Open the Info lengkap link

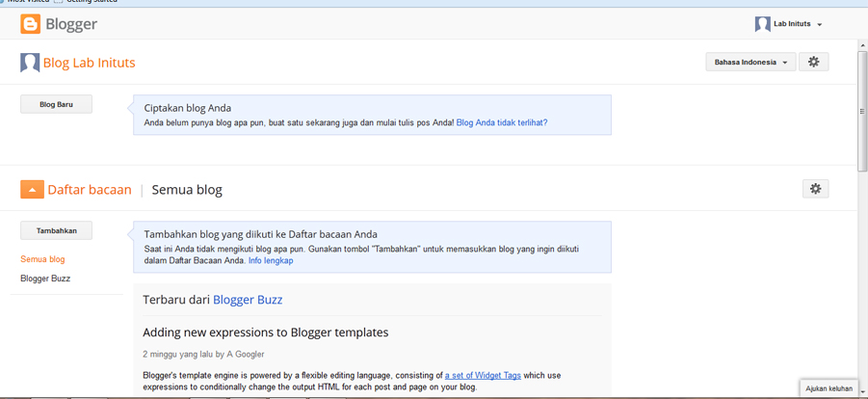click(271, 260)
